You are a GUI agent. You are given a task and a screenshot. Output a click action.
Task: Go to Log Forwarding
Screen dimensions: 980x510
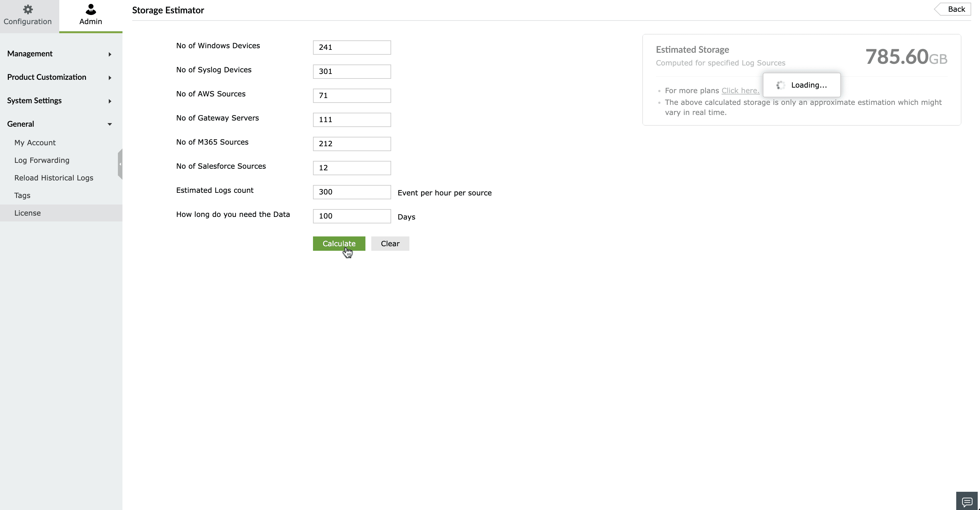coord(42,160)
